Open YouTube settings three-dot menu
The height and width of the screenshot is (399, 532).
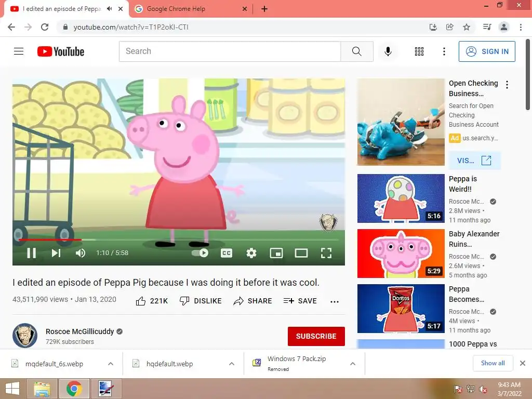[x=444, y=51]
